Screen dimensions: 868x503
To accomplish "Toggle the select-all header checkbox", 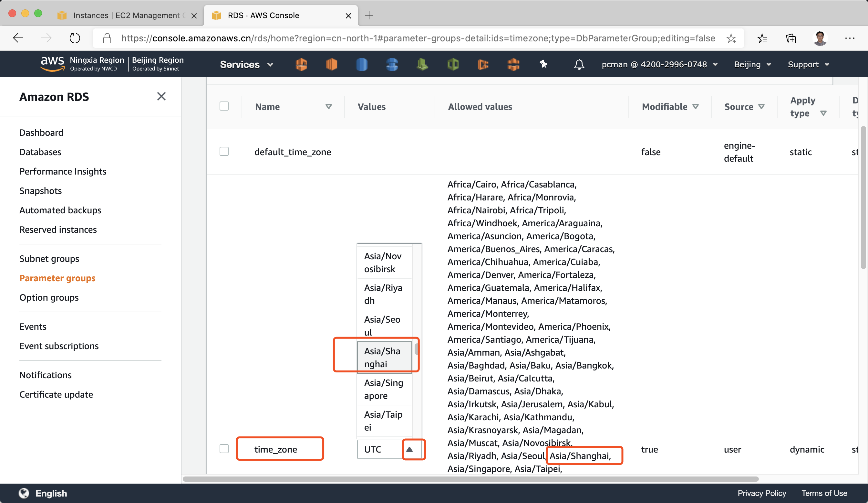I will point(224,106).
